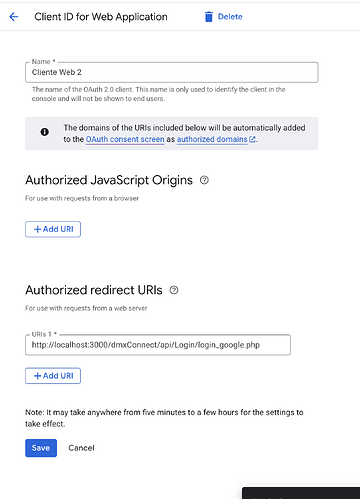Open help icon beside Authorized redirect URIs
The image size is (360, 499).
174,290
